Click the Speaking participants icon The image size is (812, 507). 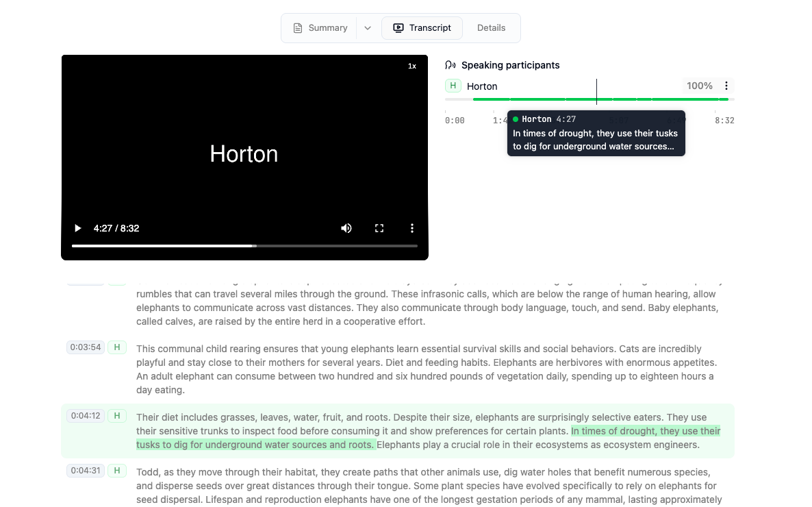[451, 65]
